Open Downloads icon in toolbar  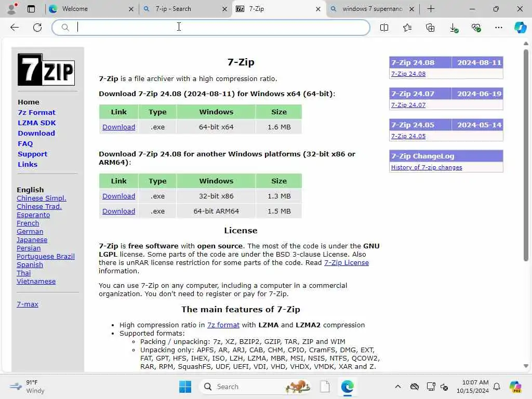[454, 28]
